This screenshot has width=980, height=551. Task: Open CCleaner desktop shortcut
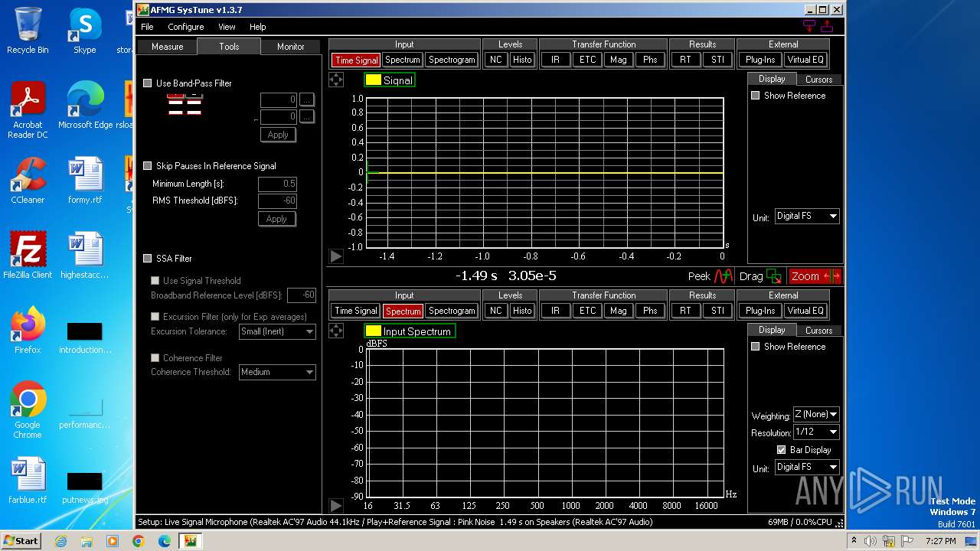pyautogui.click(x=28, y=181)
